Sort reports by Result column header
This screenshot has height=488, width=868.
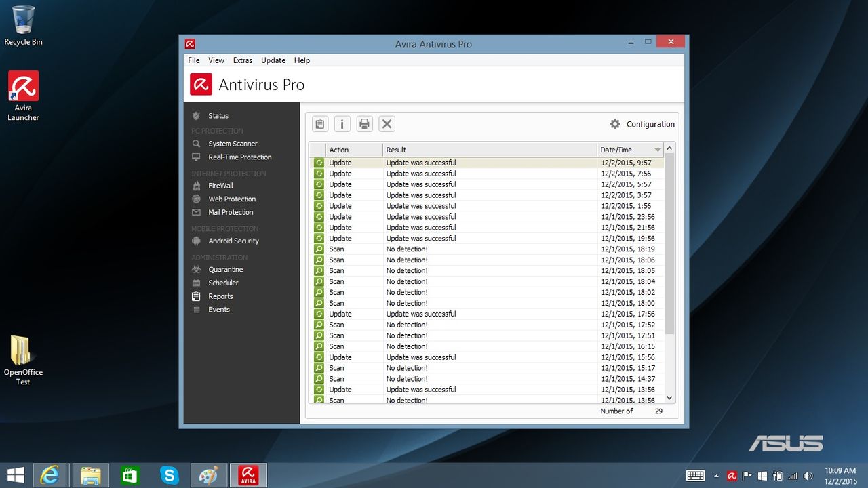(490, 150)
